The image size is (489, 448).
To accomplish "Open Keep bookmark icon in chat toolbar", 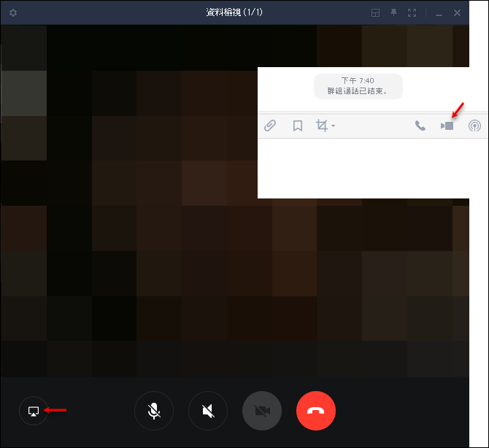I will click(298, 126).
